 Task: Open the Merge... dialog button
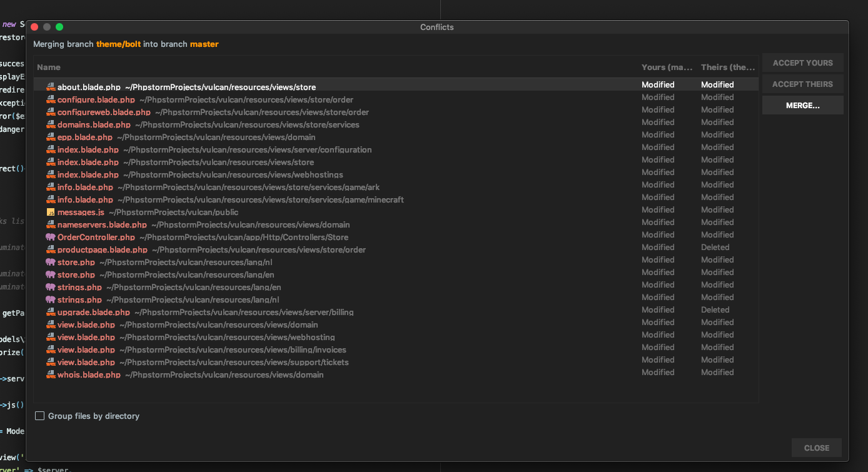pos(802,106)
